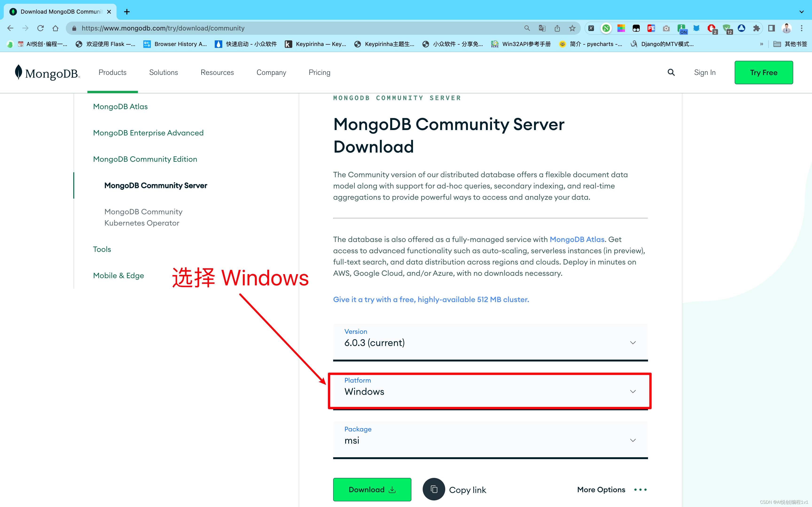Viewport: 812px width, 507px height.
Task: Select MongoDB Community Server sidebar item
Action: tap(155, 185)
